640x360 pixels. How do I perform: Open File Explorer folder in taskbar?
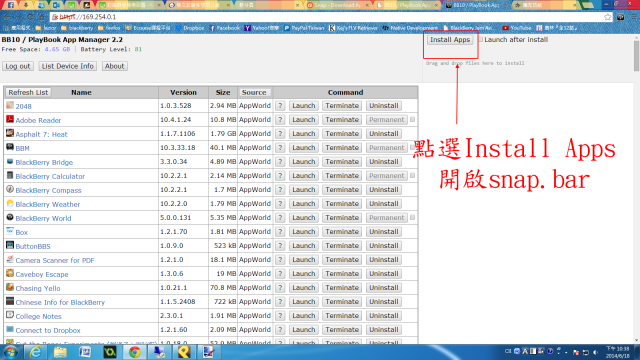(x=60, y=352)
